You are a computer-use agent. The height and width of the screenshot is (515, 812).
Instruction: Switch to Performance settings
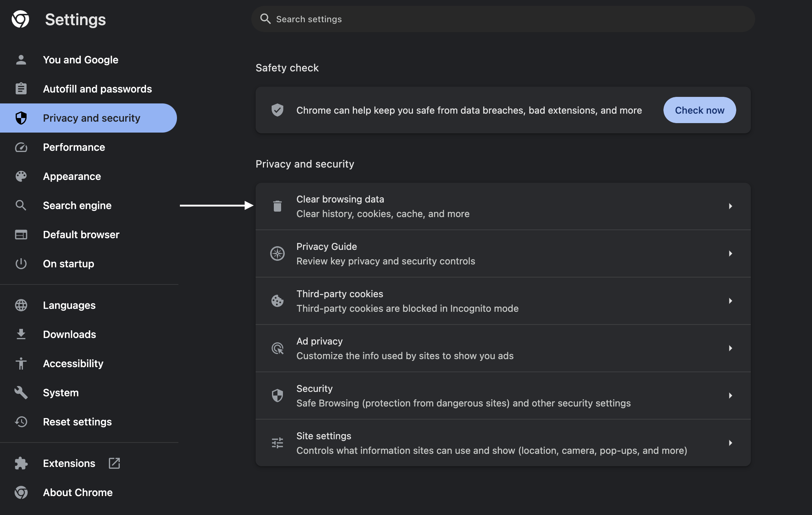pos(88,147)
